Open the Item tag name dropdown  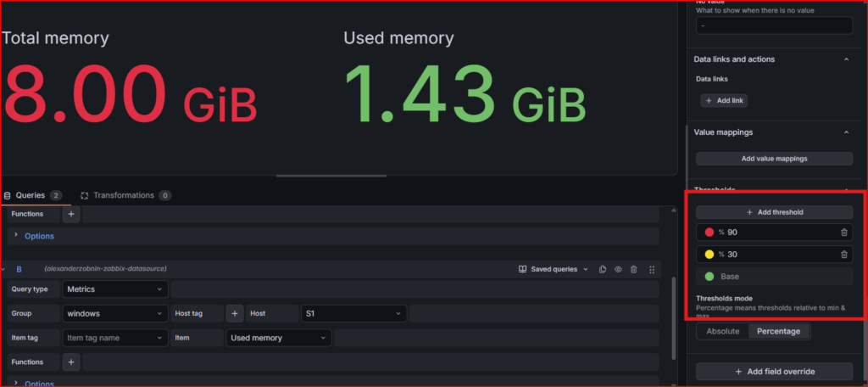coord(115,338)
